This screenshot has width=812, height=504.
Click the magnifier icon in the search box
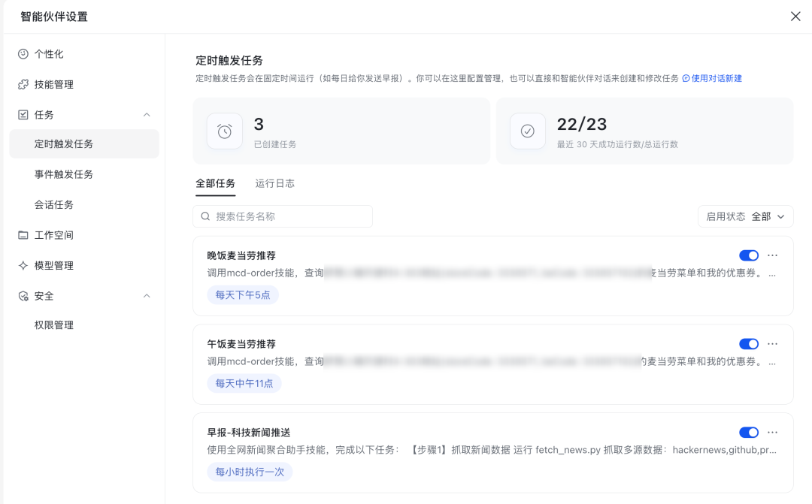point(205,216)
